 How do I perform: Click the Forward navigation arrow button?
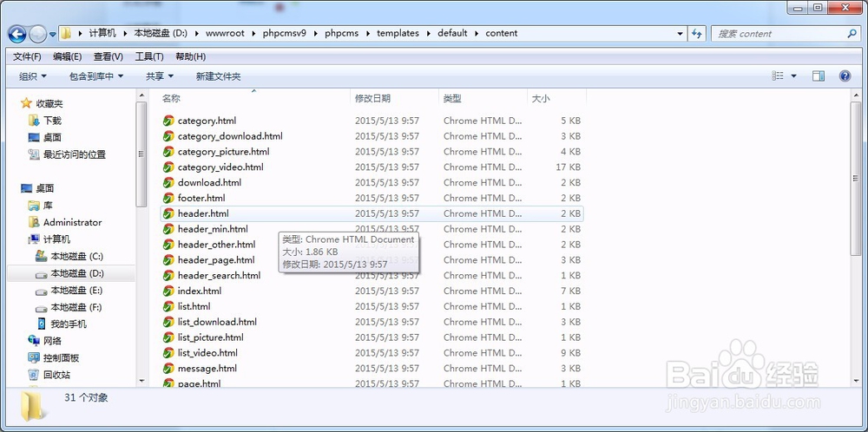coord(37,35)
